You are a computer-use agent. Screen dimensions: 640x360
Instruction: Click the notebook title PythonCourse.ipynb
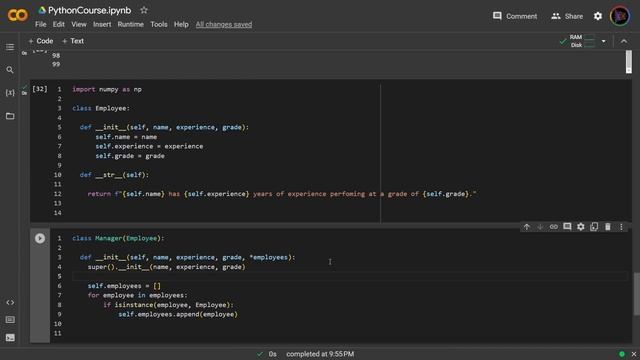[x=89, y=10]
